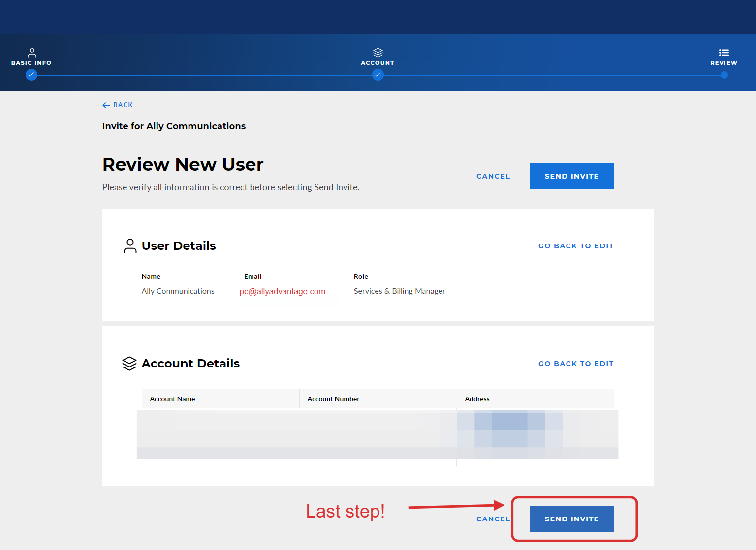The height and width of the screenshot is (550, 756).
Task: Click the Account step completed checkmark
Action: [x=378, y=75]
